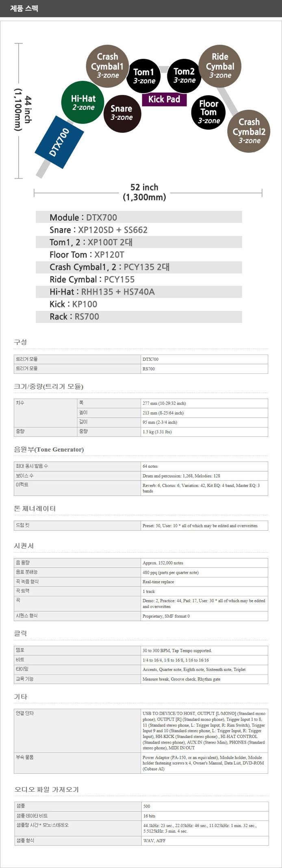Select the green Hi-Hat 2-zone circle
Image resolution: width=282 pixels, height=868 pixels.
[x=82, y=102]
